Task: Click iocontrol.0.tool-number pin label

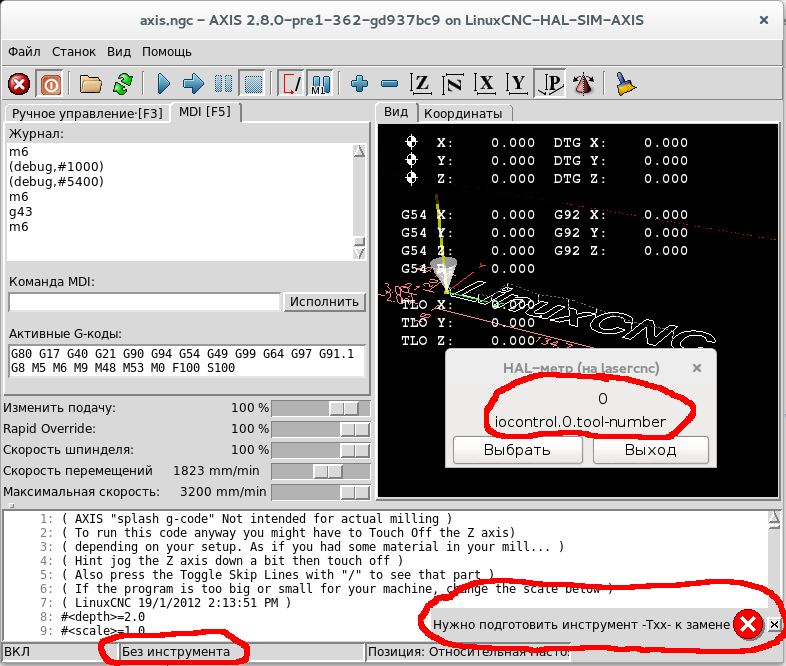Action: click(x=580, y=422)
